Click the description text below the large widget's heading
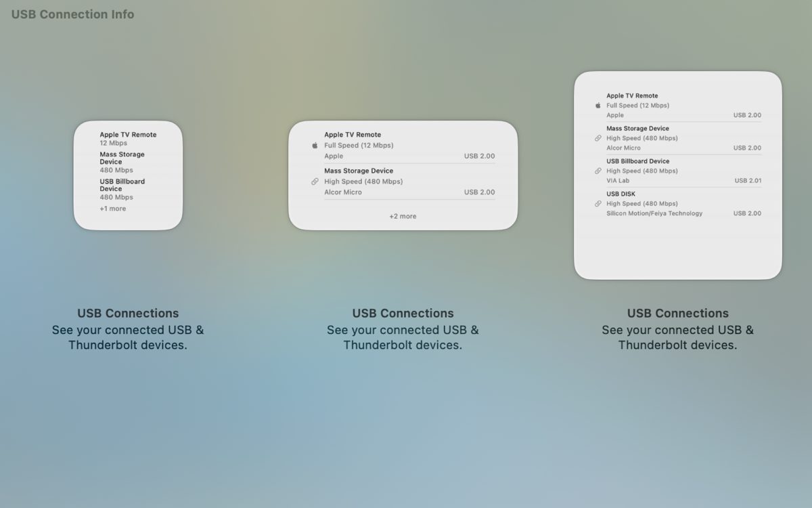Image resolution: width=812 pixels, height=508 pixels. click(x=678, y=337)
